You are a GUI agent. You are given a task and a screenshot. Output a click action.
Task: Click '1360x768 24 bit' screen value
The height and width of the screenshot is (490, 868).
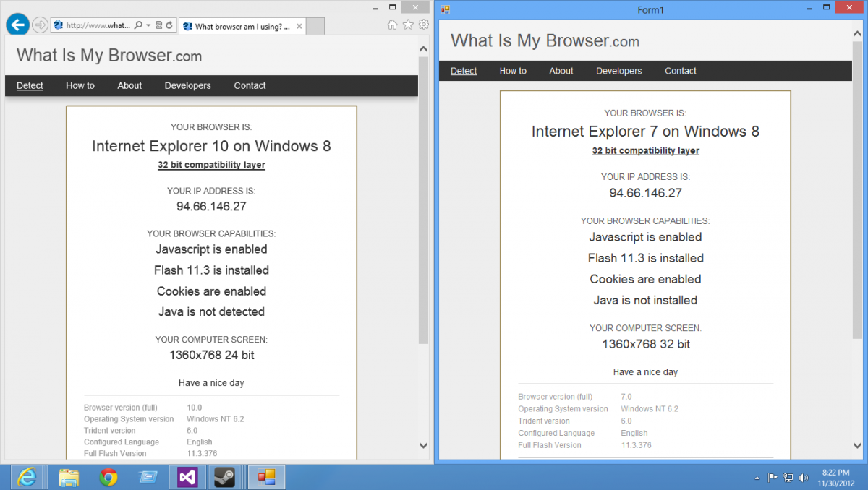pyautogui.click(x=211, y=356)
